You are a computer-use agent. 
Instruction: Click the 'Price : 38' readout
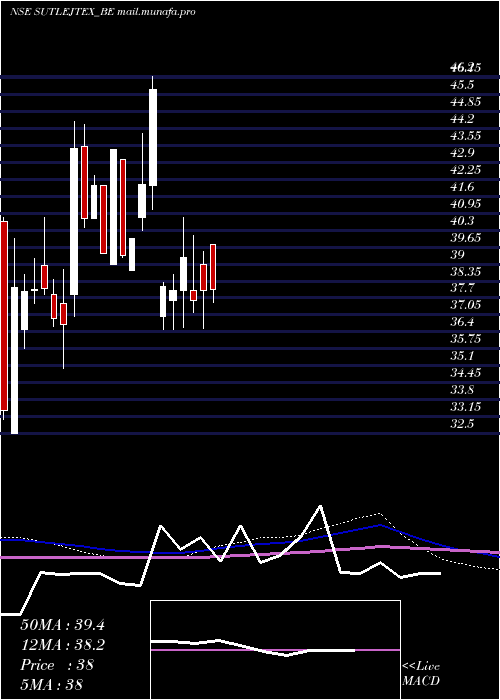point(57,665)
